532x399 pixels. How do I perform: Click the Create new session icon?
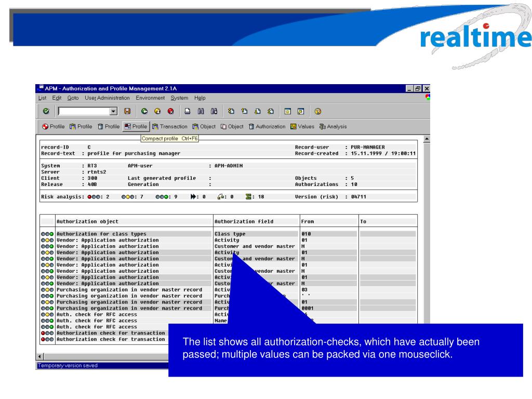pyautogui.click(x=288, y=111)
